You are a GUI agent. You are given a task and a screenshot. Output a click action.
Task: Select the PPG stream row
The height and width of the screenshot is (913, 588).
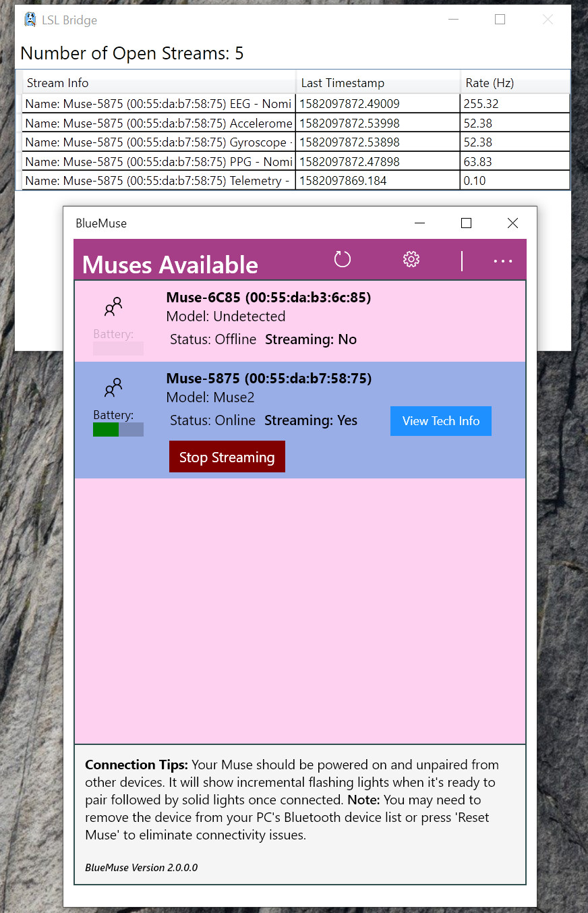pyautogui.click(x=297, y=161)
